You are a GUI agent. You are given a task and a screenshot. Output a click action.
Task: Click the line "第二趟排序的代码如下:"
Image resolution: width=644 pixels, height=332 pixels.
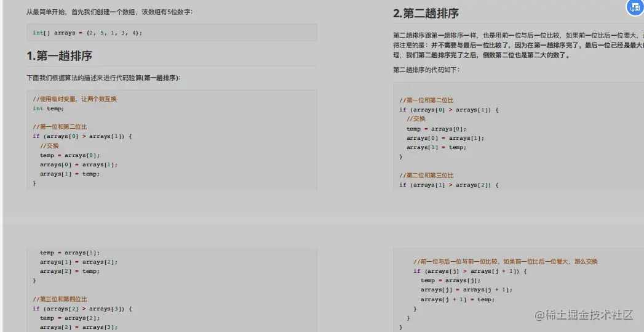[x=426, y=70]
